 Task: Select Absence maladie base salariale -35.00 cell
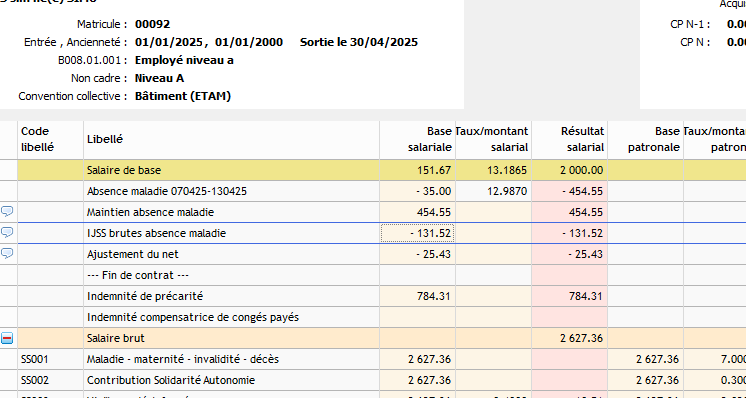coord(417,191)
